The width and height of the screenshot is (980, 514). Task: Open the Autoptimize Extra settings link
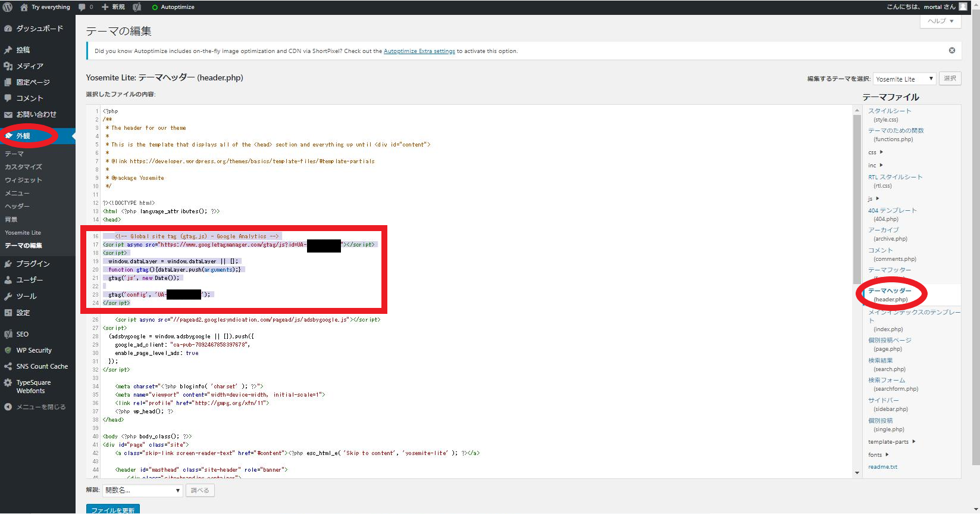(x=419, y=51)
